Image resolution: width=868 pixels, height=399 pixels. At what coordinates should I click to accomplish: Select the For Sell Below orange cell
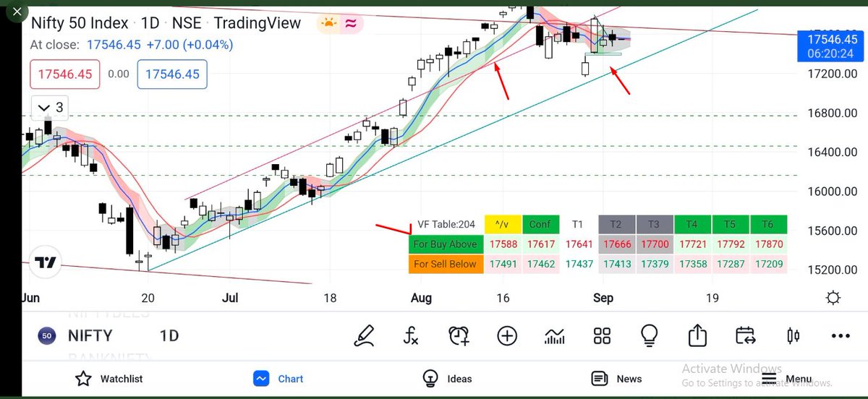[x=445, y=264]
